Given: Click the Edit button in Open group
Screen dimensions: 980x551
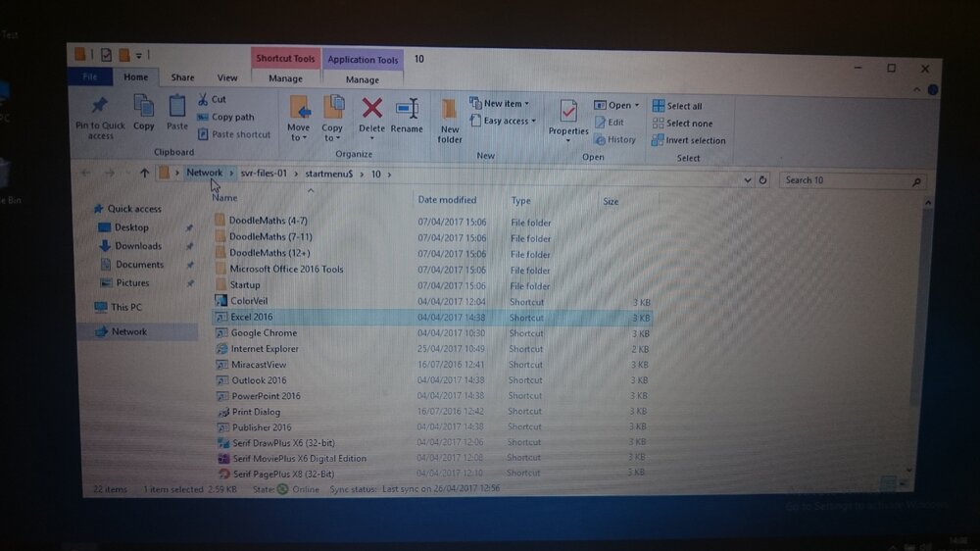Looking at the screenshot, I should point(610,122).
